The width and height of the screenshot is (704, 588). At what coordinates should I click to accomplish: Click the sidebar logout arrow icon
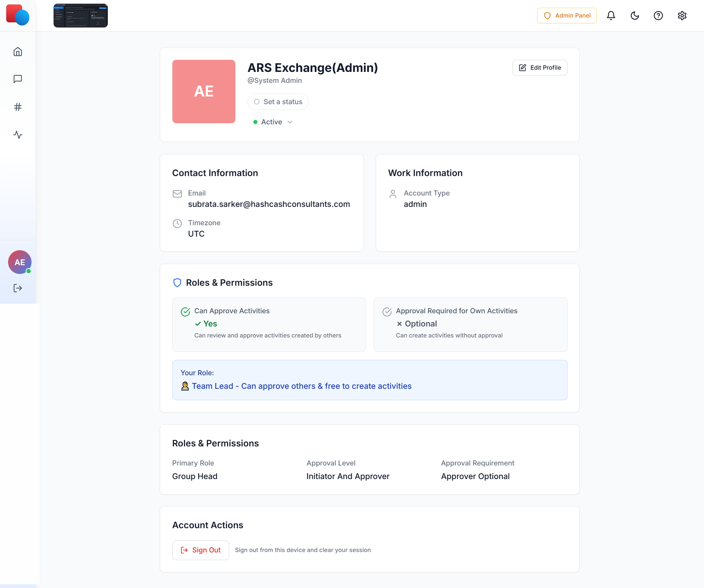pos(18,288)
